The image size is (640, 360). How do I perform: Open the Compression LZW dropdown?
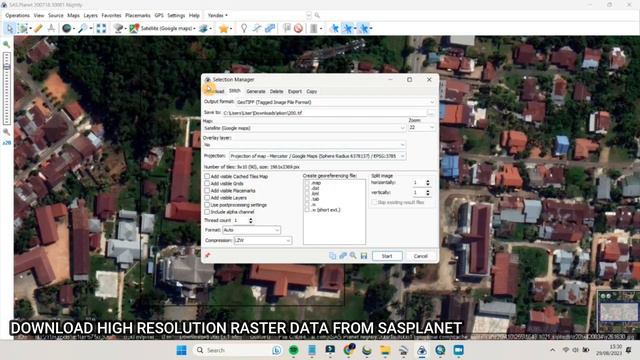tap(263, 240)
